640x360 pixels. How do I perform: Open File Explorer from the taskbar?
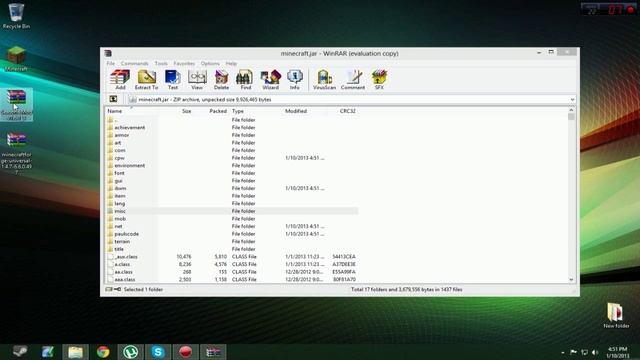click(x=76, y=351)
